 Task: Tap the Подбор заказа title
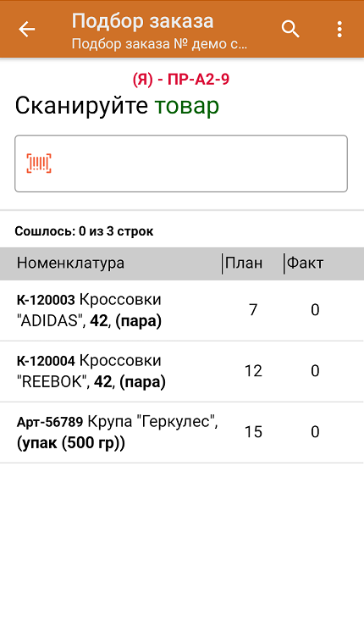click(143, 21)
